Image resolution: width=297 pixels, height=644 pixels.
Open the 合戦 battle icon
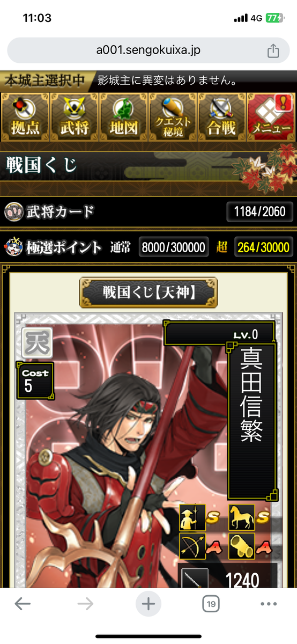tap(221, 117)
